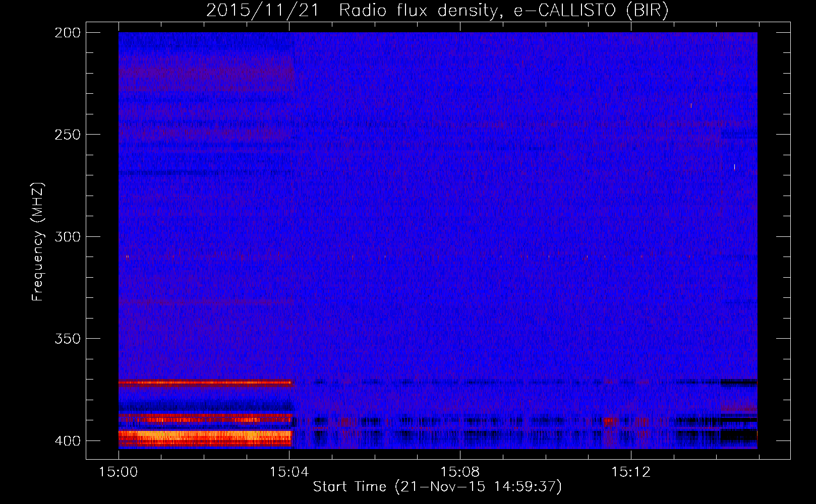816x504 pixels.
Task: Click the 200 frequency tick label
Action: 68,33
